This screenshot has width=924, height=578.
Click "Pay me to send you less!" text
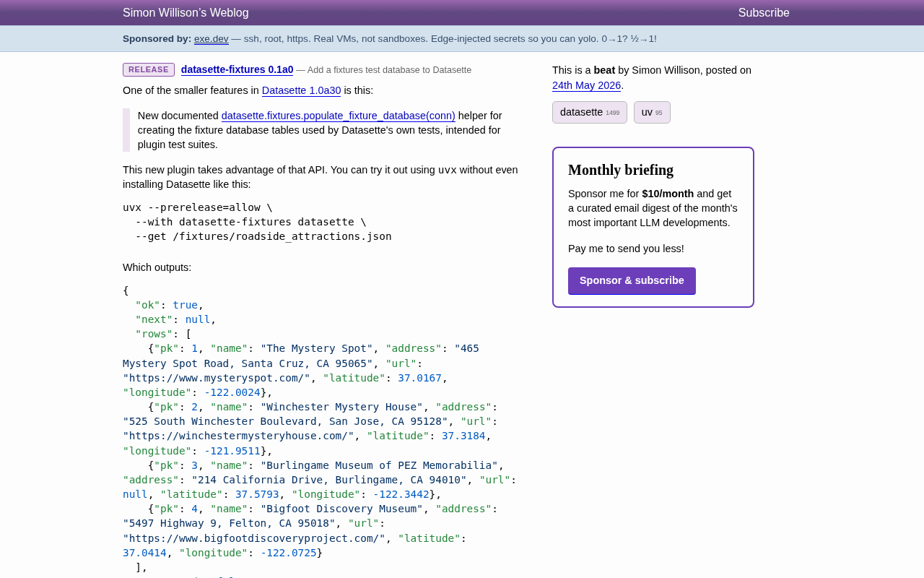626,249
